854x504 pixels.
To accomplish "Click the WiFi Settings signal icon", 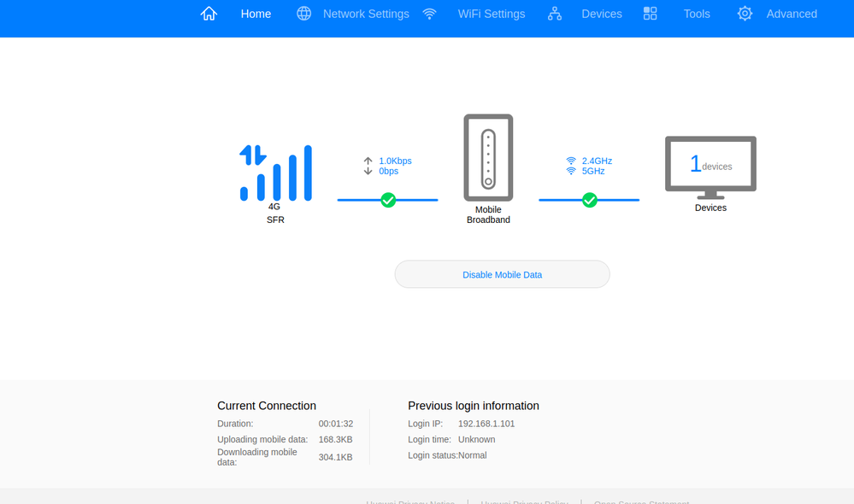I will pos(429,14).
